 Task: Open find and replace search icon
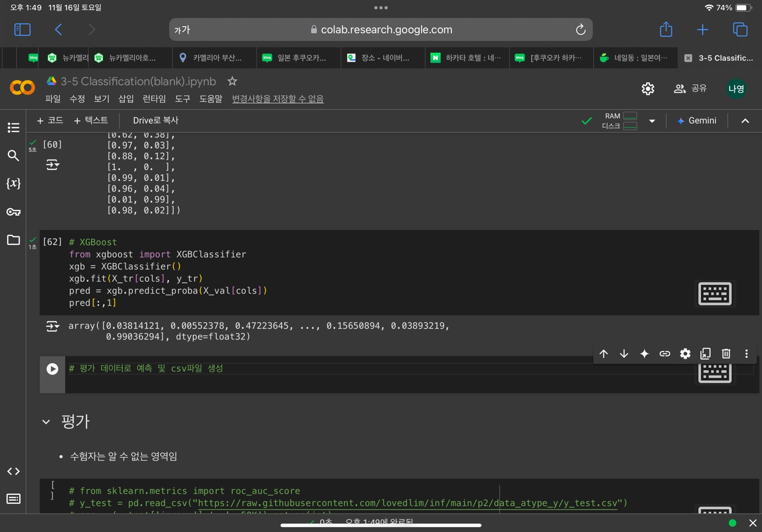tap(13, 155)
